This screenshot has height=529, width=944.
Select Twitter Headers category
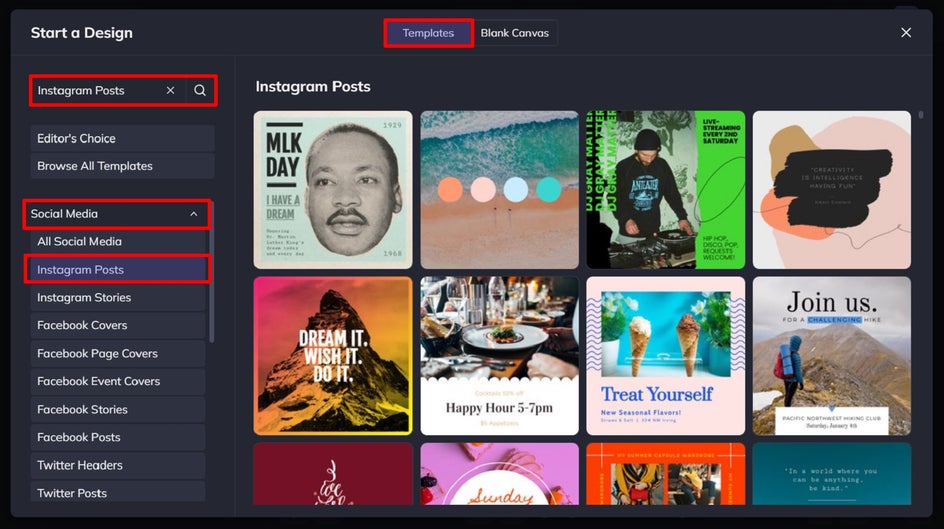pyautogui.click(x=117, y=465)
